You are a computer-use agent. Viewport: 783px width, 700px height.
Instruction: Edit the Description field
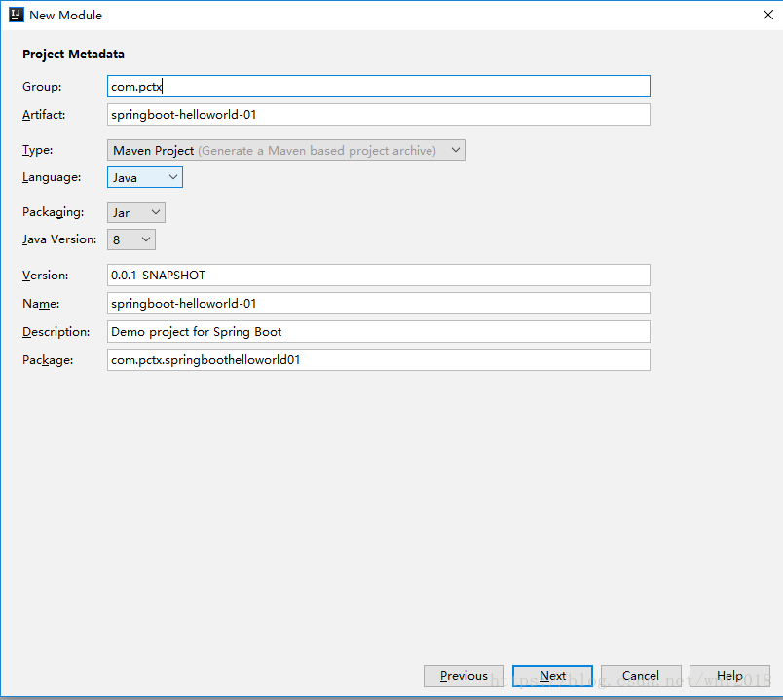379,332
